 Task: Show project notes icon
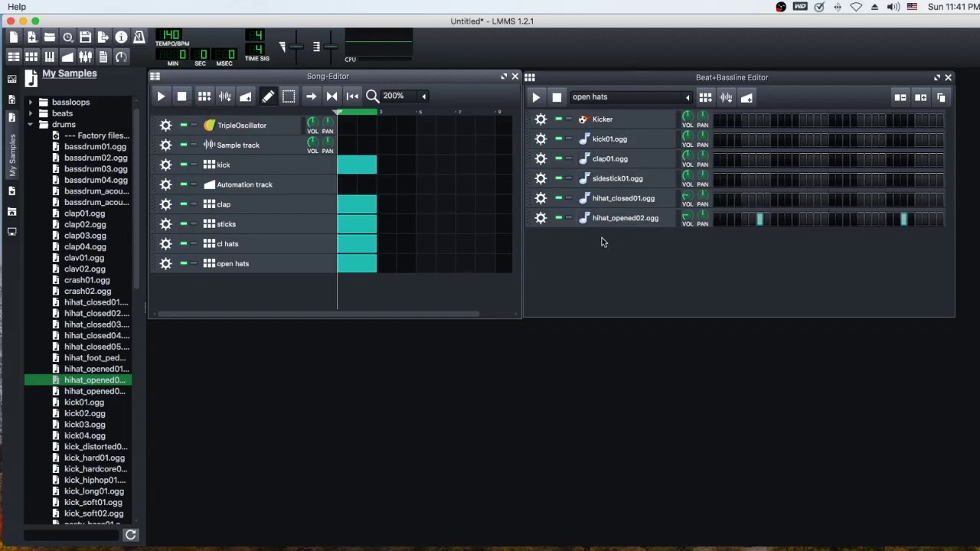103,57
